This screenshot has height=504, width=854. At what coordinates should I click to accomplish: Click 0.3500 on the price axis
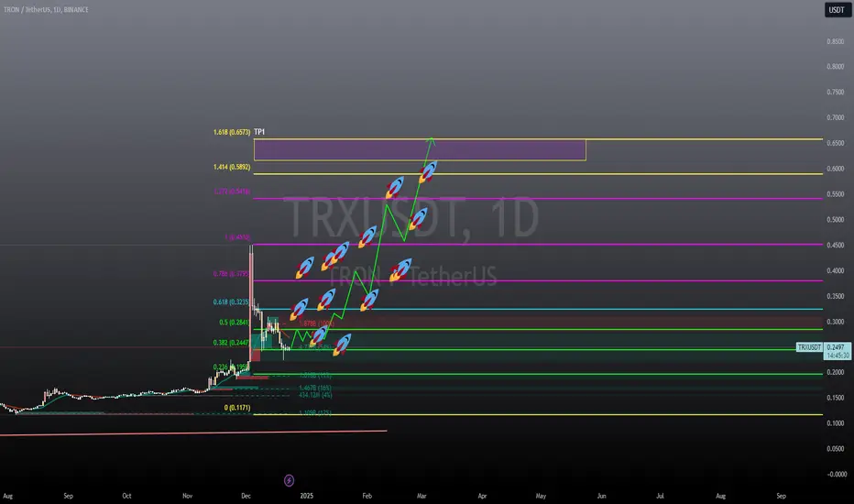835,296
